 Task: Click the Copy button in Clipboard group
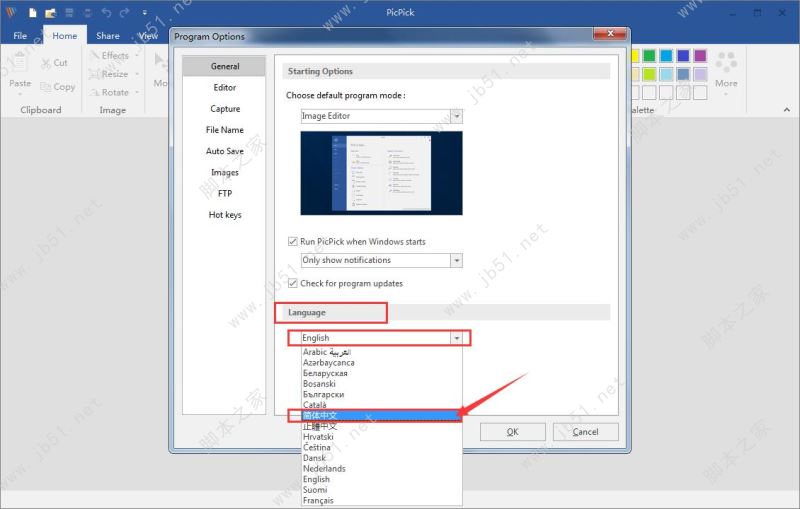pos(58,87)
